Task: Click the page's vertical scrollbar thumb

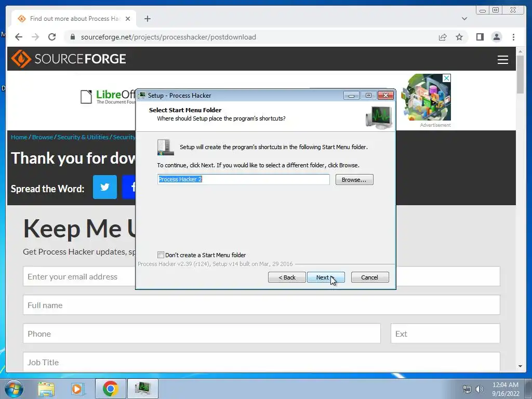Action: pyautogui.click(x=520, y=74)
